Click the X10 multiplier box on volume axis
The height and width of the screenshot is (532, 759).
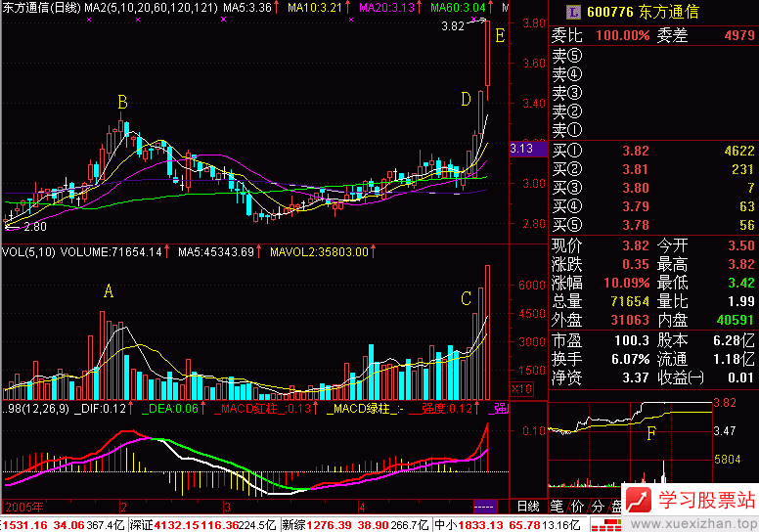522,388
